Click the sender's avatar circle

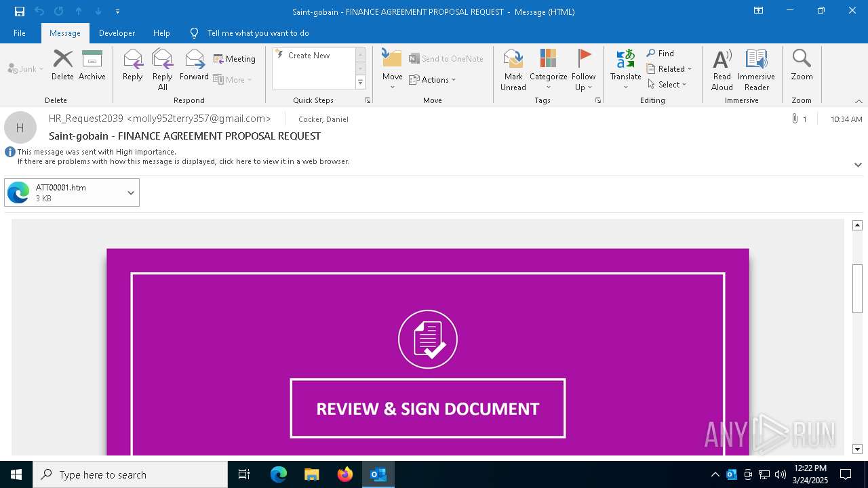pos(20,127)
